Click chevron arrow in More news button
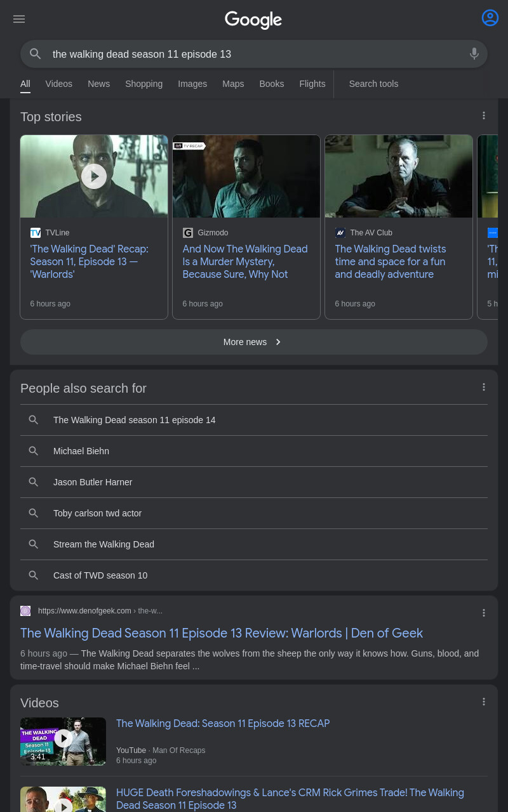508x812 pixels. tap(277, 342)
